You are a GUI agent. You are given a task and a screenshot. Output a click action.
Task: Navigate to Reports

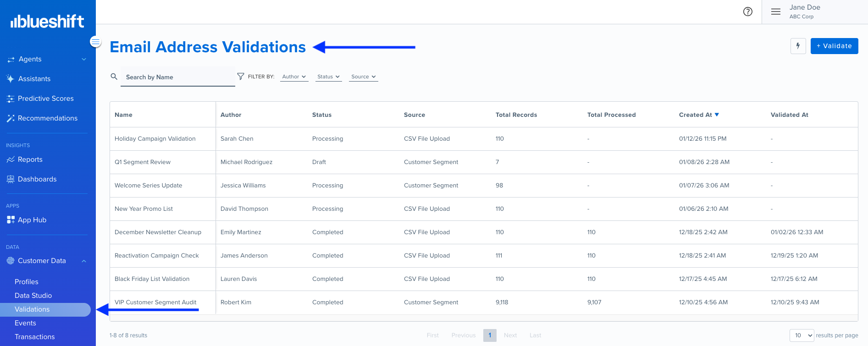point(30,159)
